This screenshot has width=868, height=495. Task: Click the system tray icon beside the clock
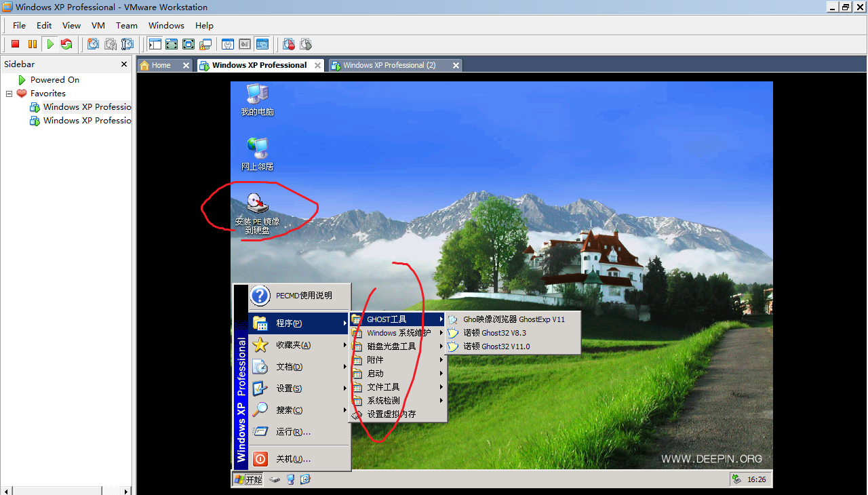click(x=737, y=479)
